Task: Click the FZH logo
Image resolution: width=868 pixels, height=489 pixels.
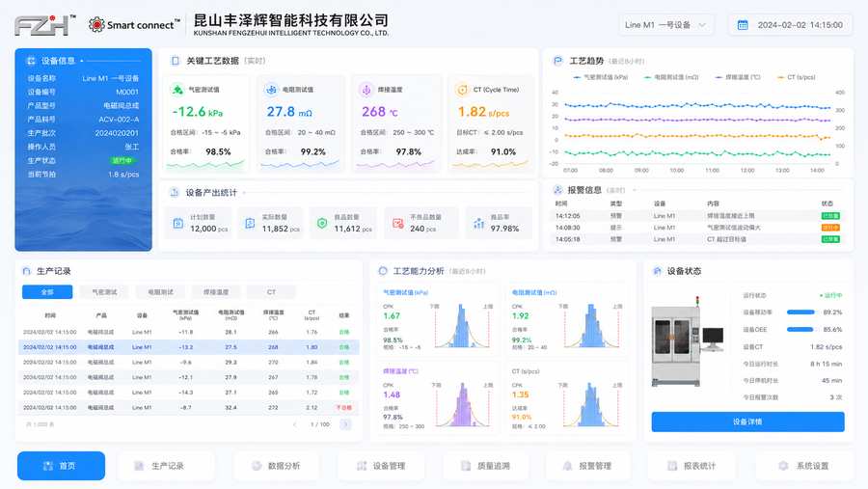Action: coord(44,25)
